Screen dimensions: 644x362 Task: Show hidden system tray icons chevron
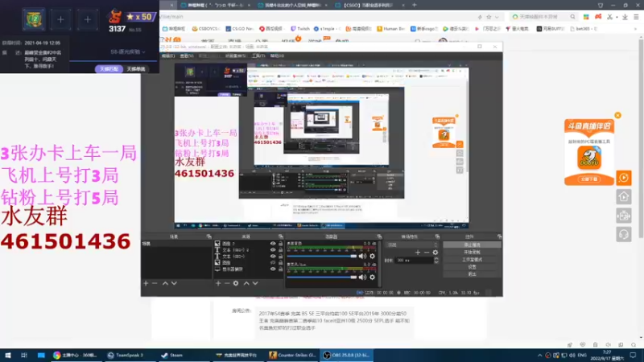point(539,356)
